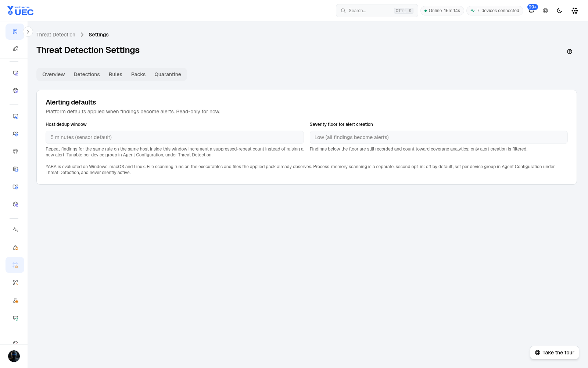The height and width of the screenshot is (368, 588).
Task: Click the Online 15m 14s status pill
Action: click(442, 11)
